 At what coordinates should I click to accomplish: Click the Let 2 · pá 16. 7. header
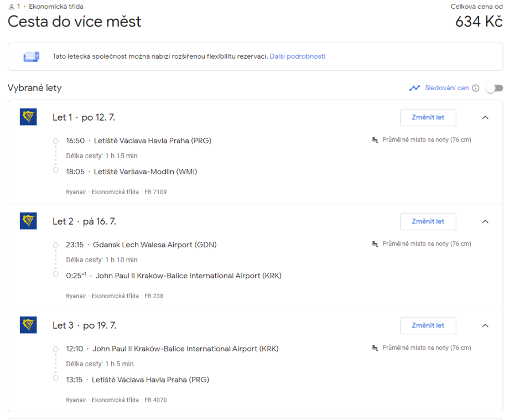point(84,221)
